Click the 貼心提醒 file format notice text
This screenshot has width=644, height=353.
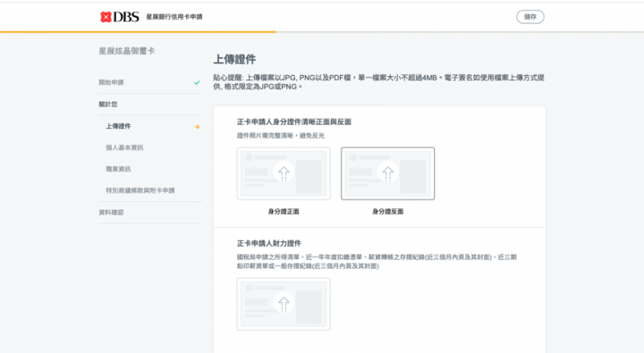pos(378,82)
